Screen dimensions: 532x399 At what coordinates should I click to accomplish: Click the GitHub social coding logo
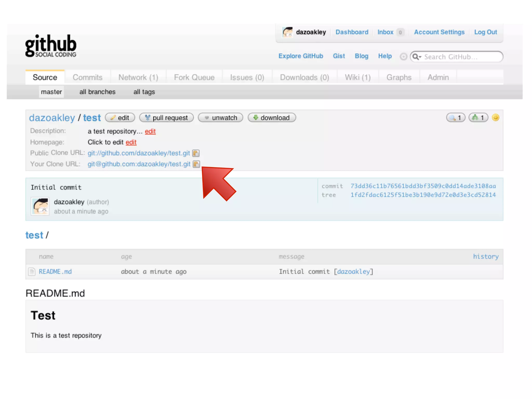pos(51,46)
